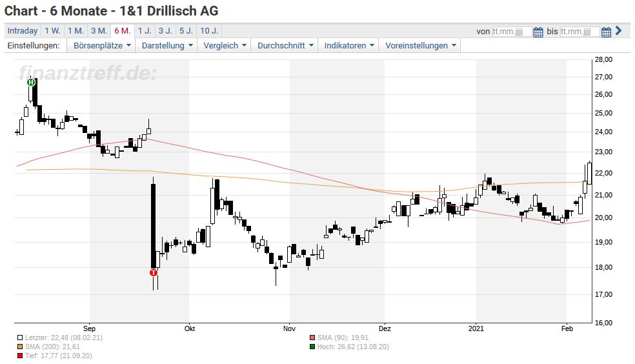Click the white Letzter legend swatch

[x=20, y=338]
